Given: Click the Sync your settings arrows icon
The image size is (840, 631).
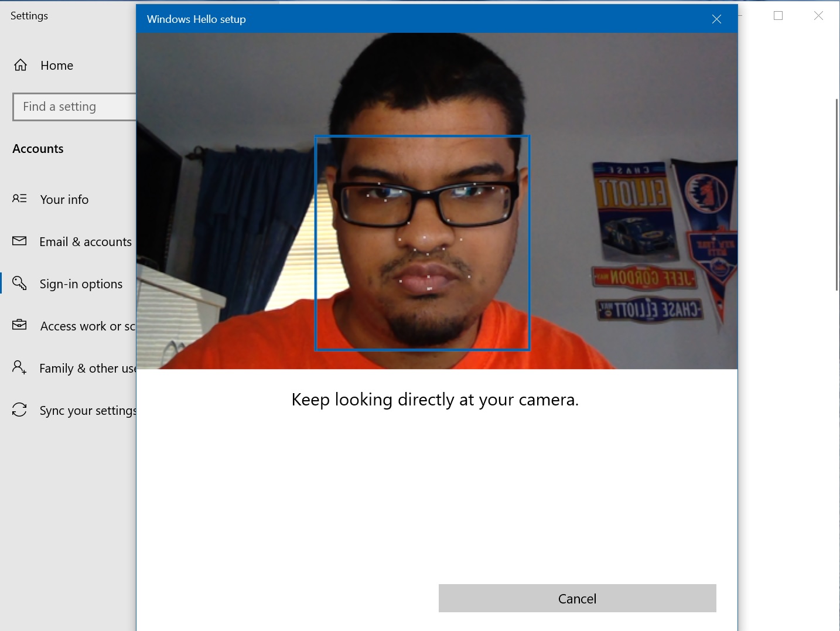Looking at the screenshot, I should pos(19,410).
